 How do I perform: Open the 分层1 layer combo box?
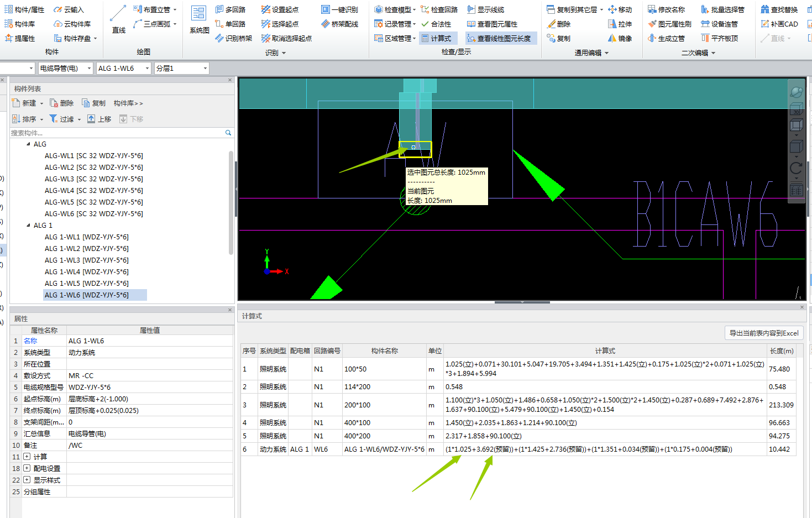tap(181, 68)
